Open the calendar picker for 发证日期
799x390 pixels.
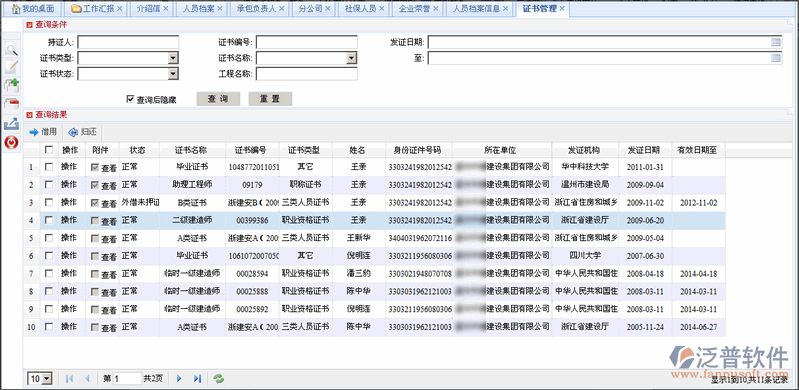pos(776,42)
